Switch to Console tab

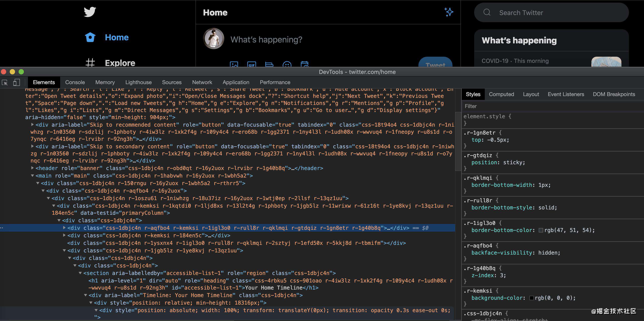tap(75, 82)
